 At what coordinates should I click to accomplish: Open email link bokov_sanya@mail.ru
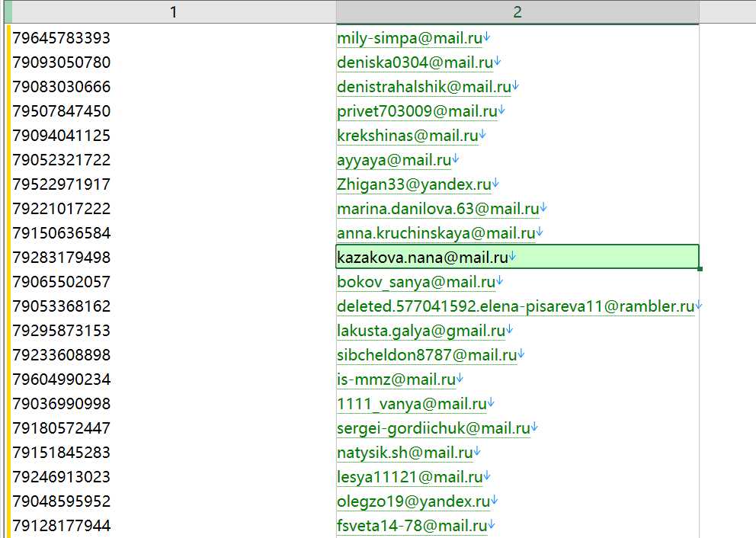pos(416,282)
